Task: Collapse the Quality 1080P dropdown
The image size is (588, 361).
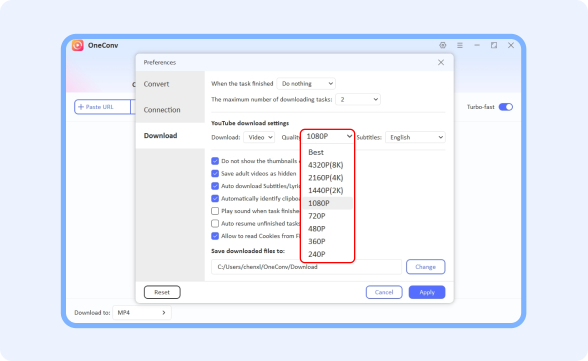Action: [x=327, y=136]
